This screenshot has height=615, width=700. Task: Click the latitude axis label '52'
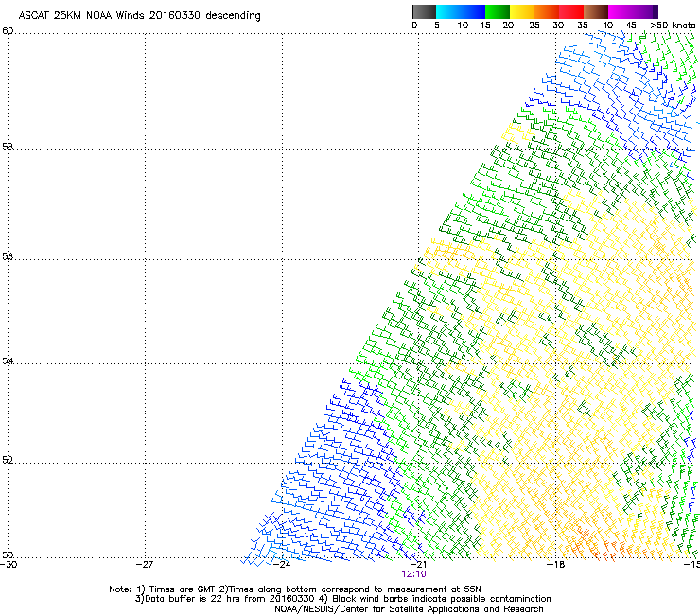[8, 460]
